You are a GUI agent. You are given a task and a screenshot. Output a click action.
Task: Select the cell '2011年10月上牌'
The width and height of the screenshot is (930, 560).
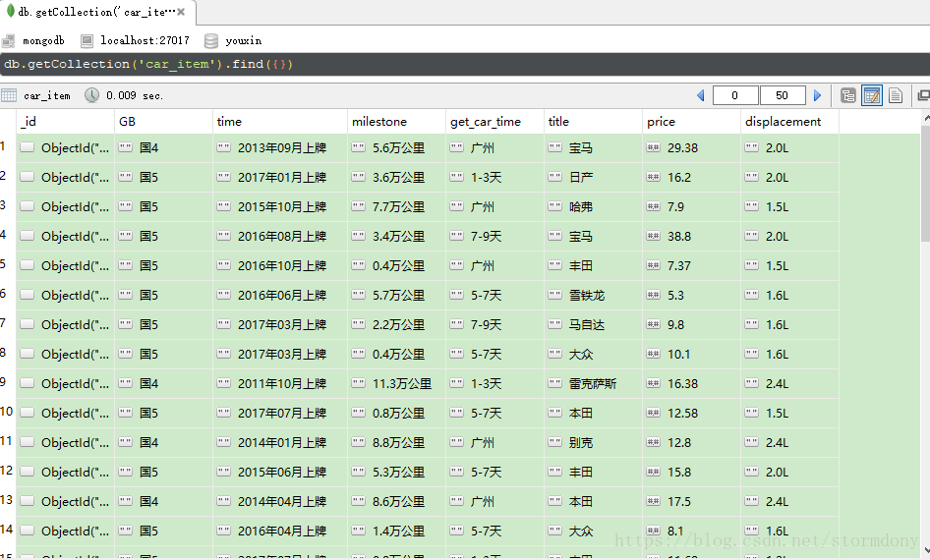[x=280, y=383]
